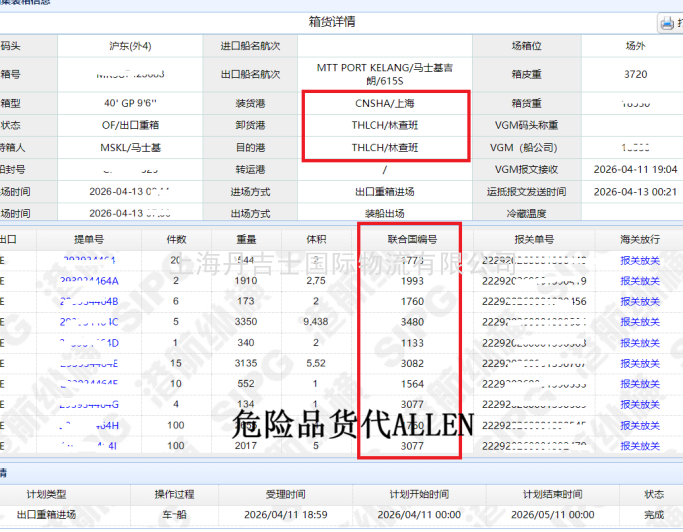683x532 pixels.
Task: Click the 海关放行 column header
Action: pos(640,240)
